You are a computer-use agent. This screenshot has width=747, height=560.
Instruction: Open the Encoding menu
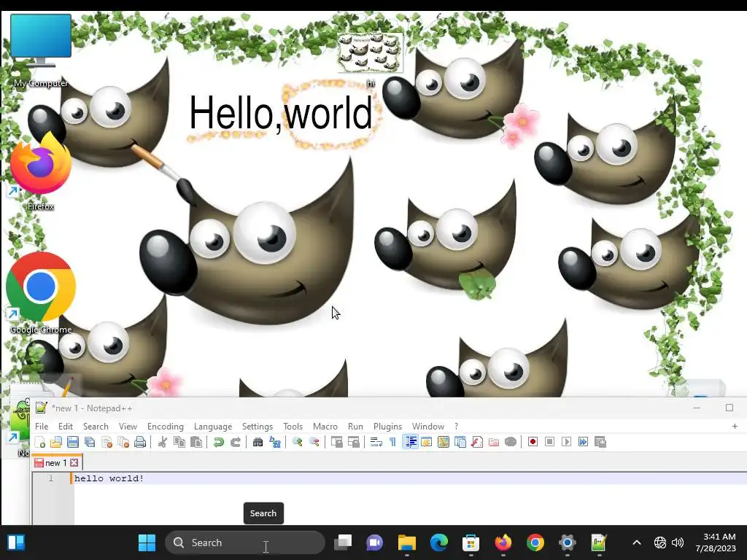pyautogui.click(x=166, y=426)
